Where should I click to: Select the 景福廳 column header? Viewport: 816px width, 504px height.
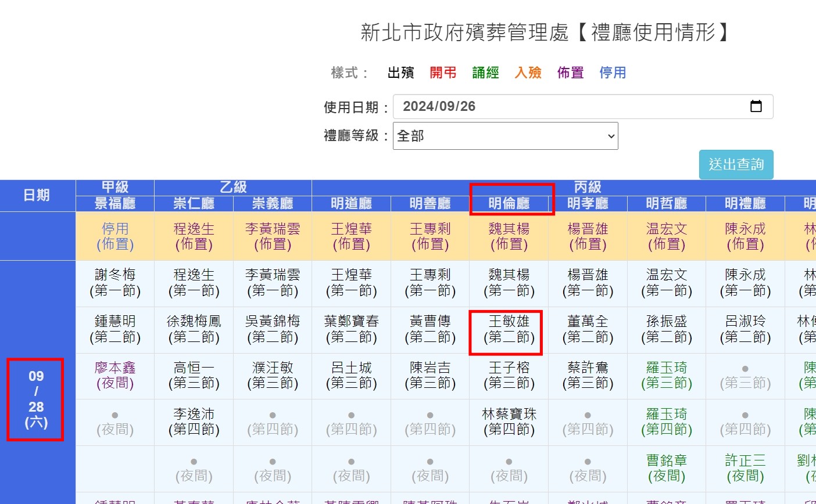(115, 203)
